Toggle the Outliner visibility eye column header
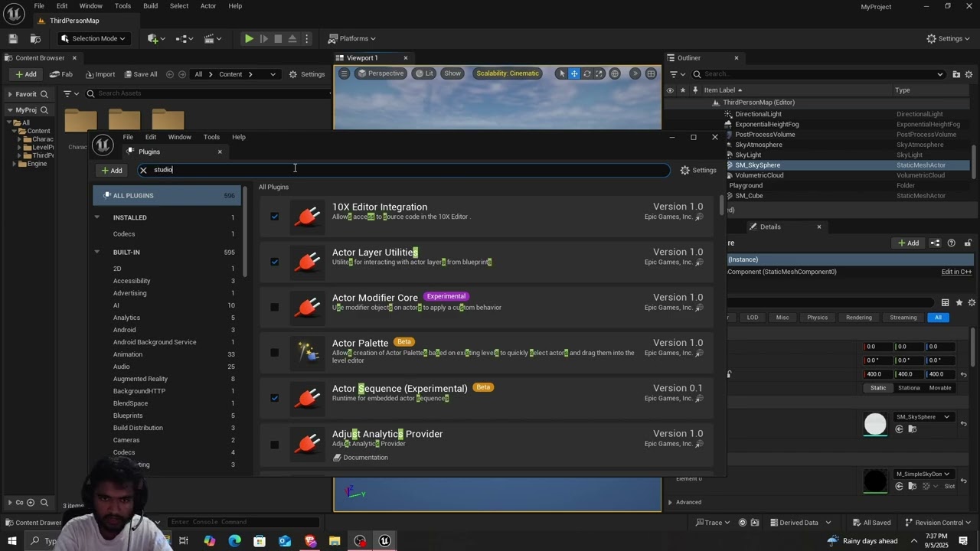This screenshot has width=980, height=551. coord(670,90)
